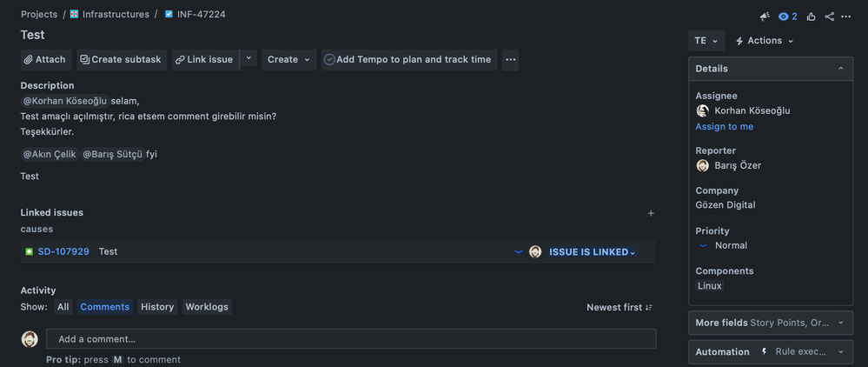
Task: Click the sort order icon beside Newest first
Action: pos(649,307)
